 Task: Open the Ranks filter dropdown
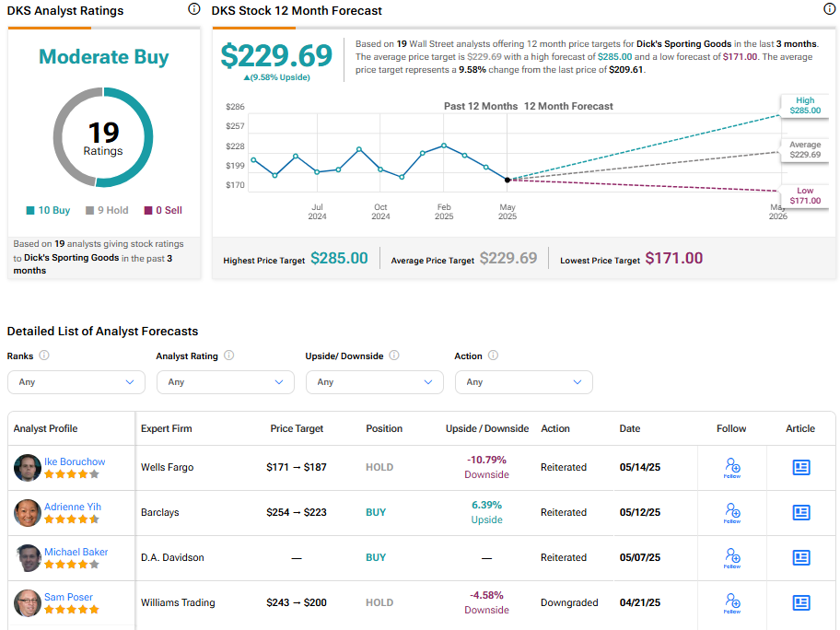coord(76,382)
